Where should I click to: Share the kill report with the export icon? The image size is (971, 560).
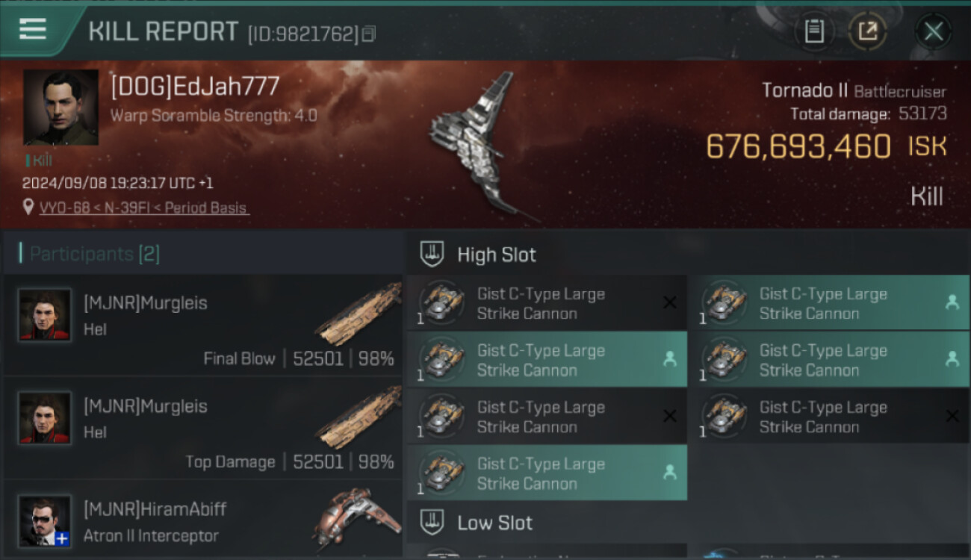[868, 31]
